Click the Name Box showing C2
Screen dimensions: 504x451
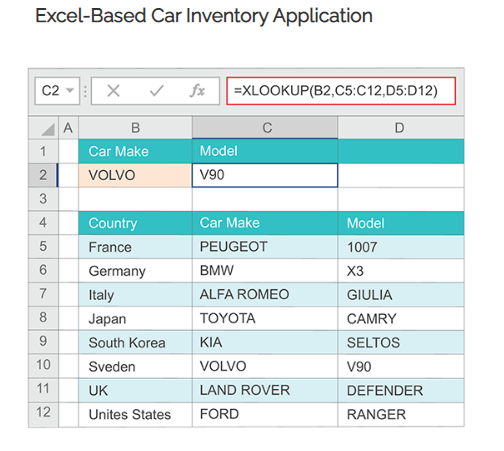tap(57, 91)
